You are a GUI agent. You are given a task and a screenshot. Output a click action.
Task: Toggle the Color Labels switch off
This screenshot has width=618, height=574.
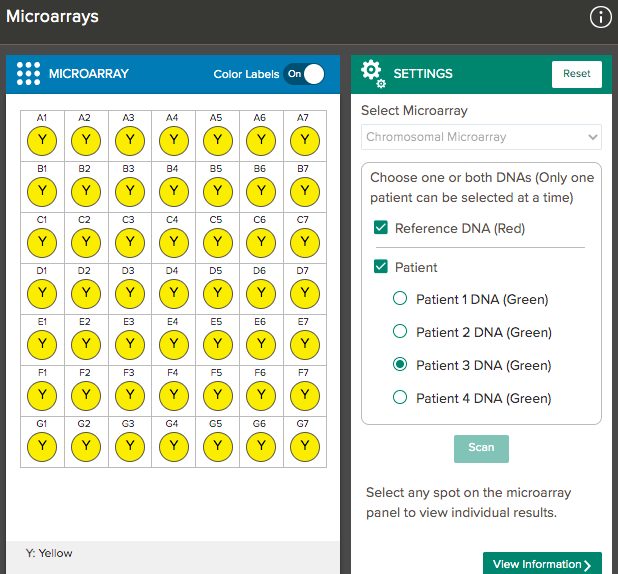304,74
